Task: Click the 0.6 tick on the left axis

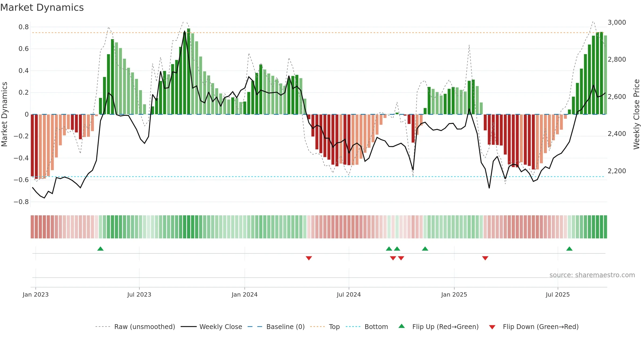Action: pos(24,49)
